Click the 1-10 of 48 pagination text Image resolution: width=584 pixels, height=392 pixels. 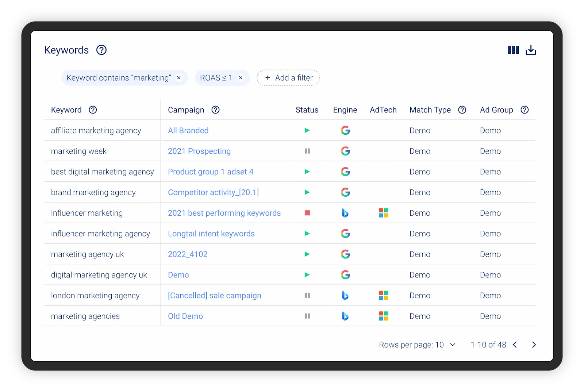point(488,345)
